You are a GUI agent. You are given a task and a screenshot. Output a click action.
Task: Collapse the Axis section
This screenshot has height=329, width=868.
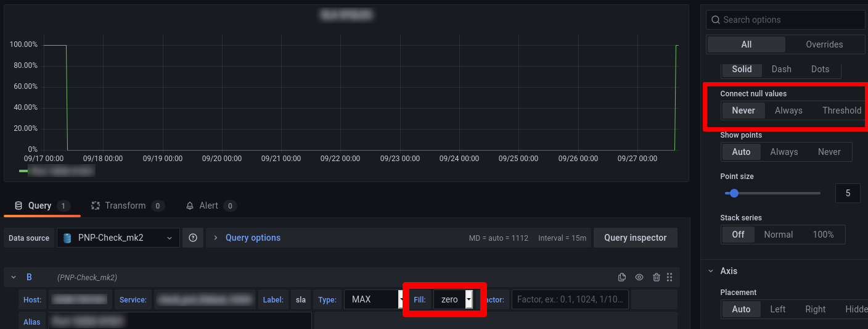[x=712, y=271]
